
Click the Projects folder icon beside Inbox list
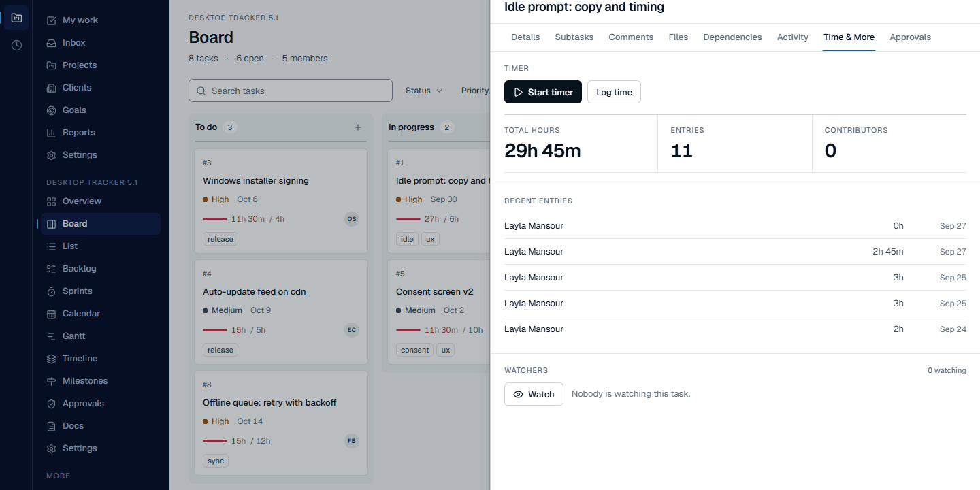(x=51, y=65)
